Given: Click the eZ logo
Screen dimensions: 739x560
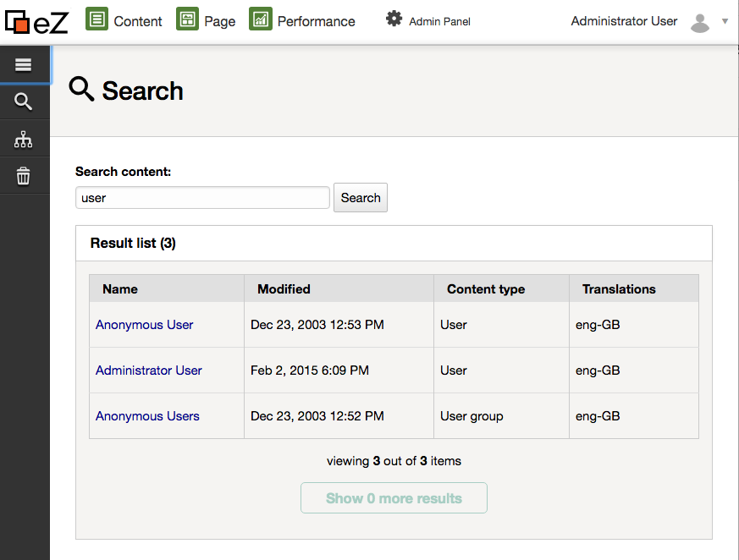Looking at the screenshot, I should tap(36, 22).
